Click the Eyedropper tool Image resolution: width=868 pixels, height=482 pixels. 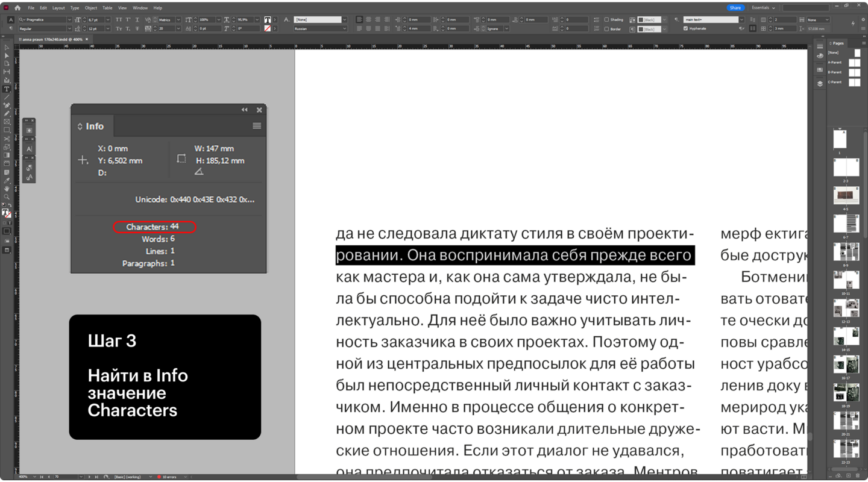coord(7,180)
